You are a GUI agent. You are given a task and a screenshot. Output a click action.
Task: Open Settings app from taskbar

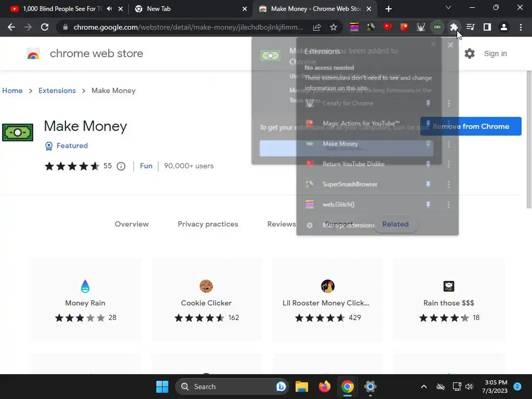tap(370, 387)
